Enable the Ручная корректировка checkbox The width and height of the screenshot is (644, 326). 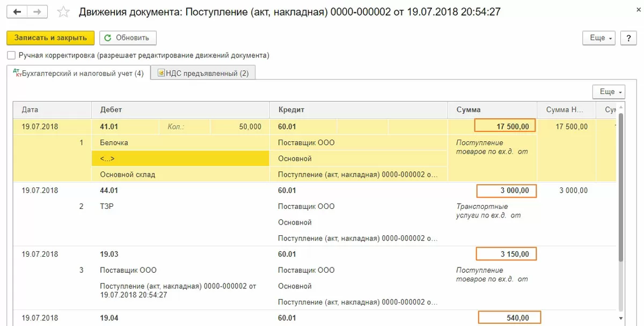[x=11, y=55]
